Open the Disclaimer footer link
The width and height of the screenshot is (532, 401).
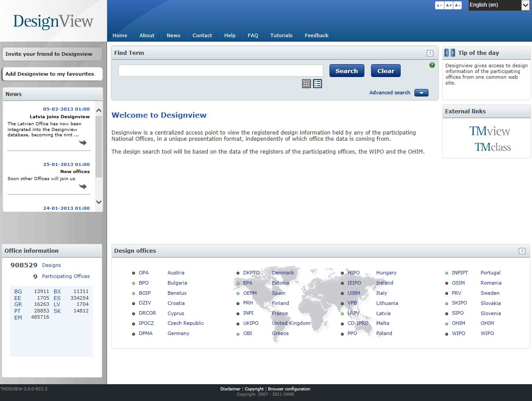point(230,389)
